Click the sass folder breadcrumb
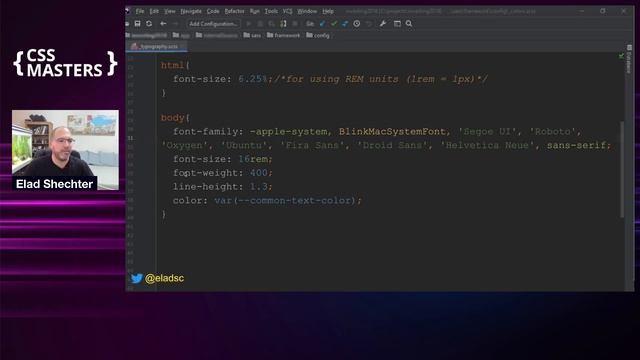640x360 pixels. pos(252,36)
